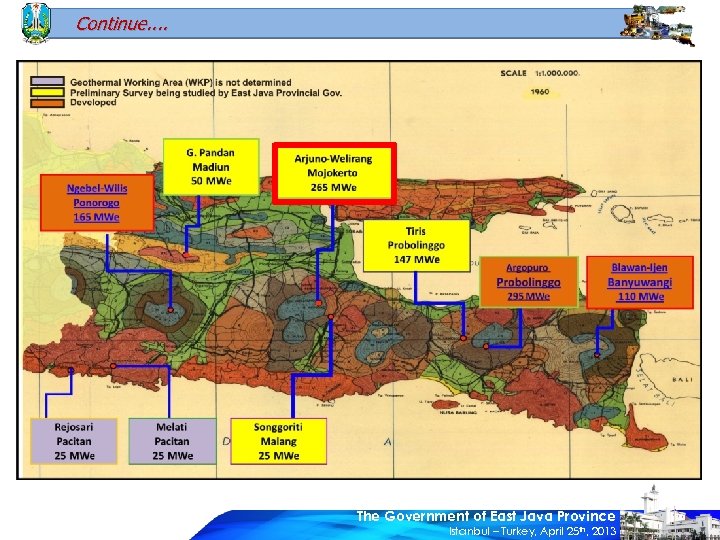720x540 pixels.
Task: Open the Blawan-Ijen link
Action: click(x=640, y=268)
